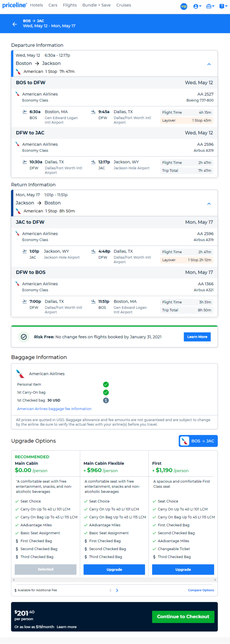This screenshot has width=230, height=644.
Task: Click the Risk Free checkmark circle icon
Action: (24, 337)
